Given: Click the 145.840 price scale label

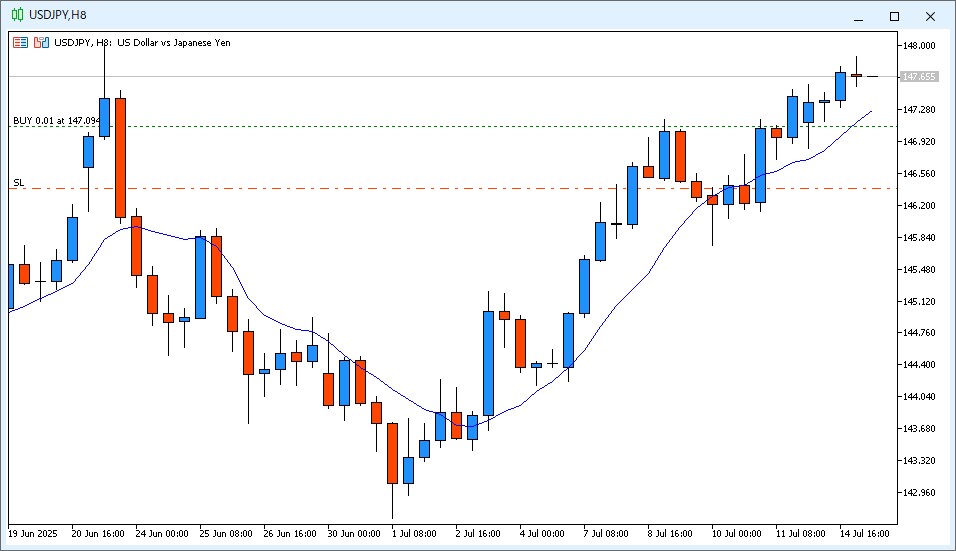Looking at the screenshot, I should pyautogui.click(x=919, y=238).
